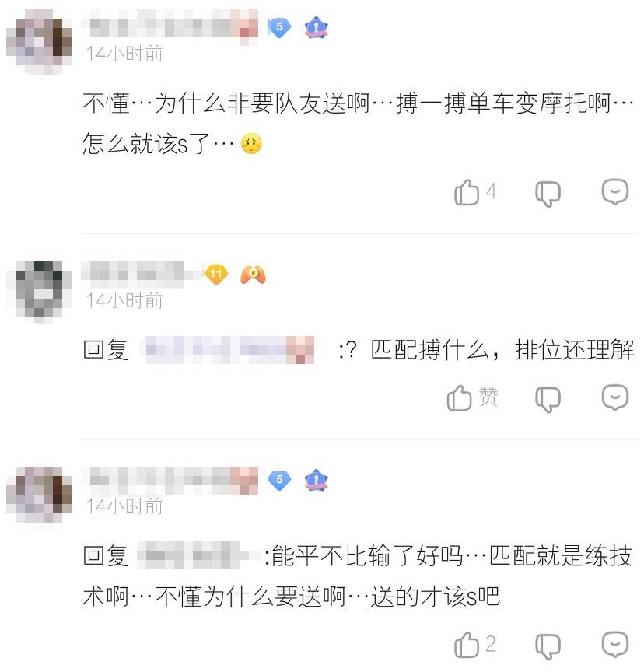Click the game controller badge icon
This screenshot has width=644, height=672.
[253, 275]
